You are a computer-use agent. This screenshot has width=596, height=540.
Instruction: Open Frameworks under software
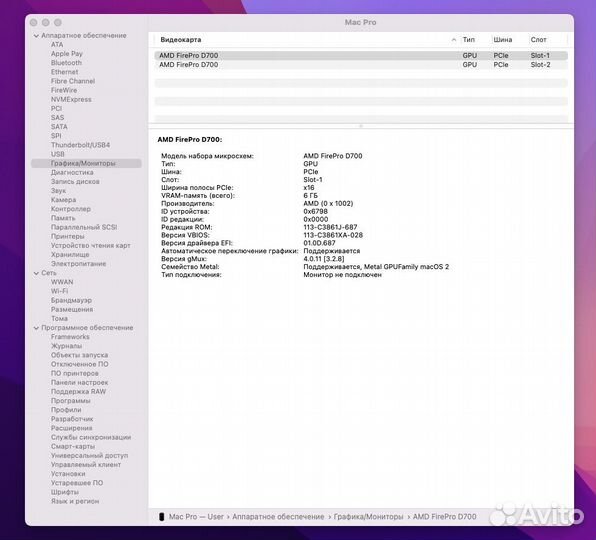70,337
